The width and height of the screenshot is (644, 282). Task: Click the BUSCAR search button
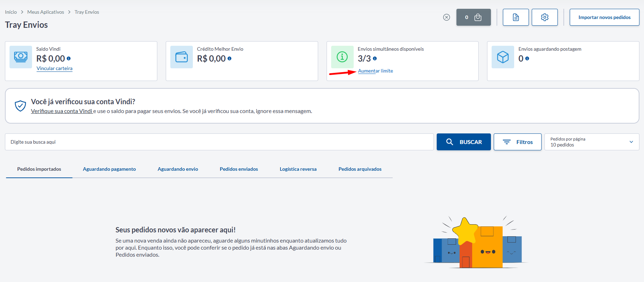[x=464, y=142]
